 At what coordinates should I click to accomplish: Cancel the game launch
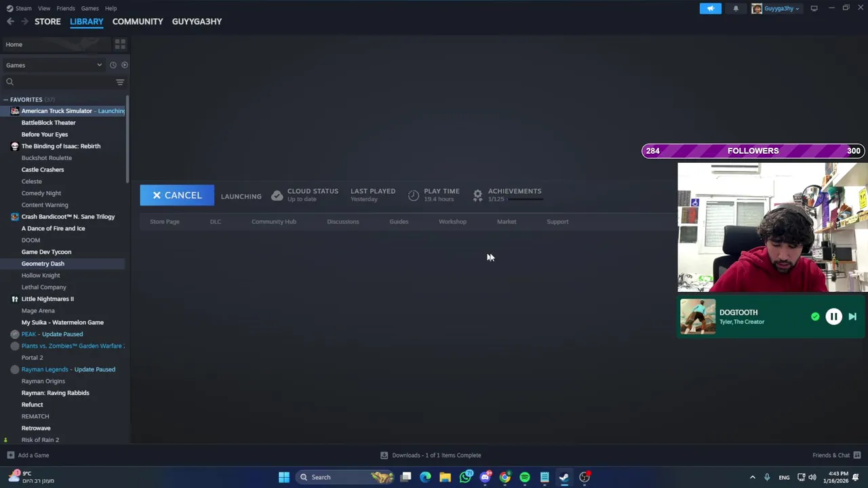tap(177, 195)
